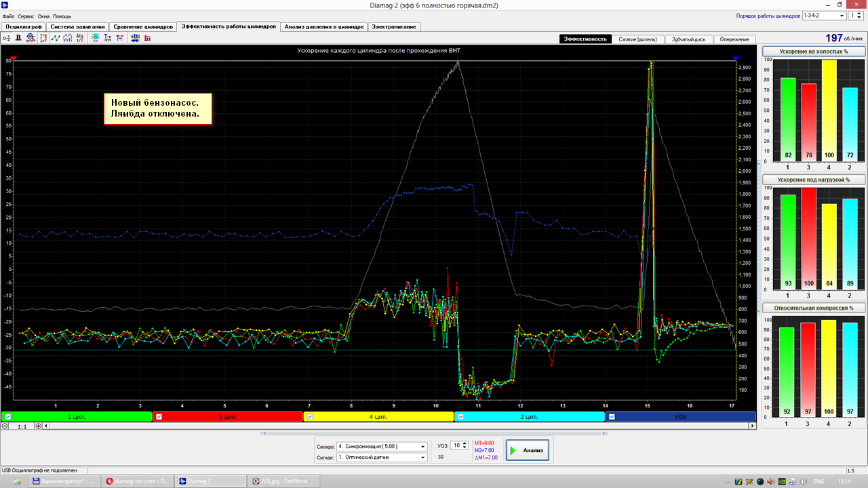The width and height of the screenshot is (868, 488).
Task: Click the green line graph toolbar icon
Action: click(x=56, y=38)
